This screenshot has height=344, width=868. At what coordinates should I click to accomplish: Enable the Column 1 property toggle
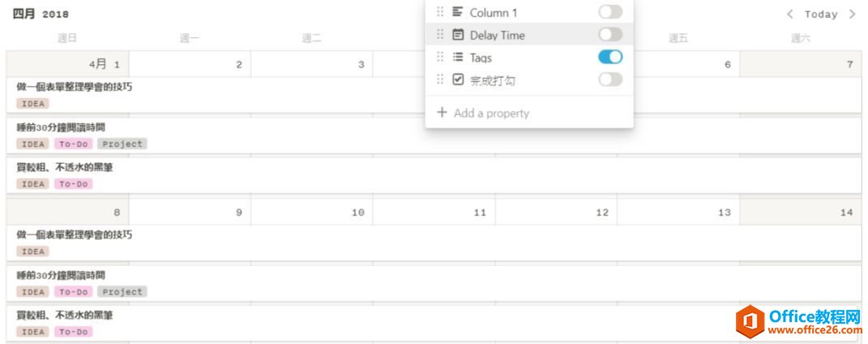(610, 12)
